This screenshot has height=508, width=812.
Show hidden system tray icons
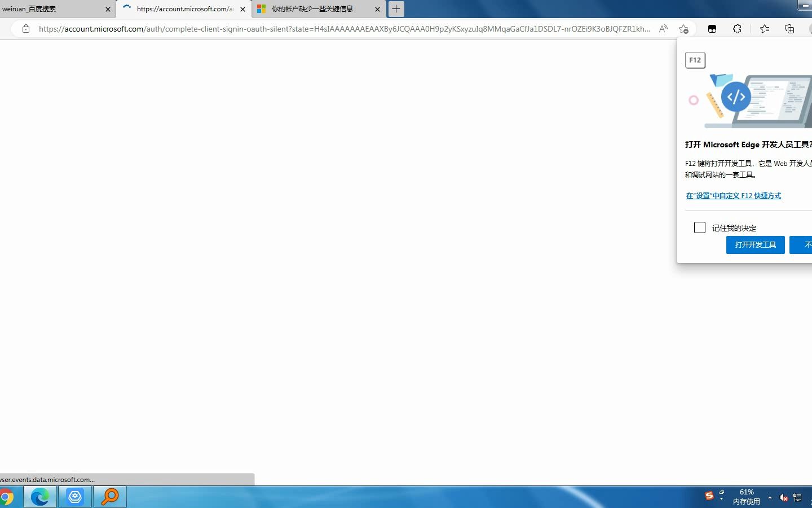coord(770,497)
